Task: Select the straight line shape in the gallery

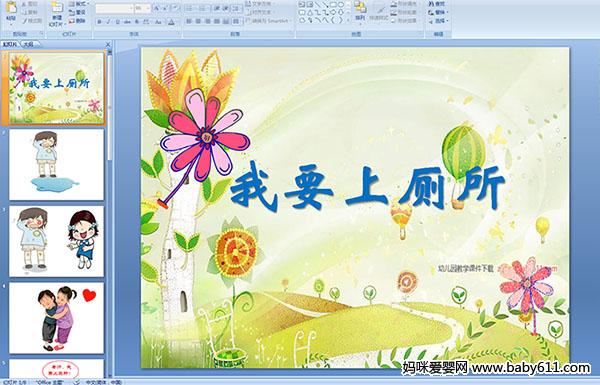Action: coord(318,4)
